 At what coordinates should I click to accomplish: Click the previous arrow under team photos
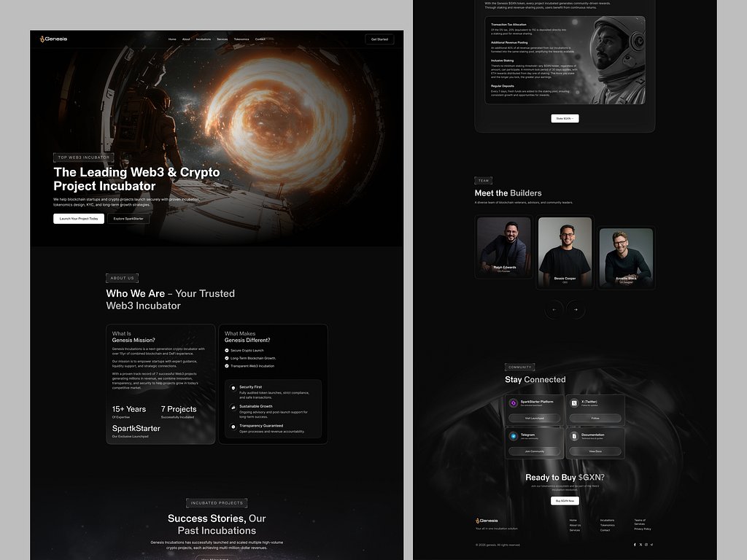point(554,309)
